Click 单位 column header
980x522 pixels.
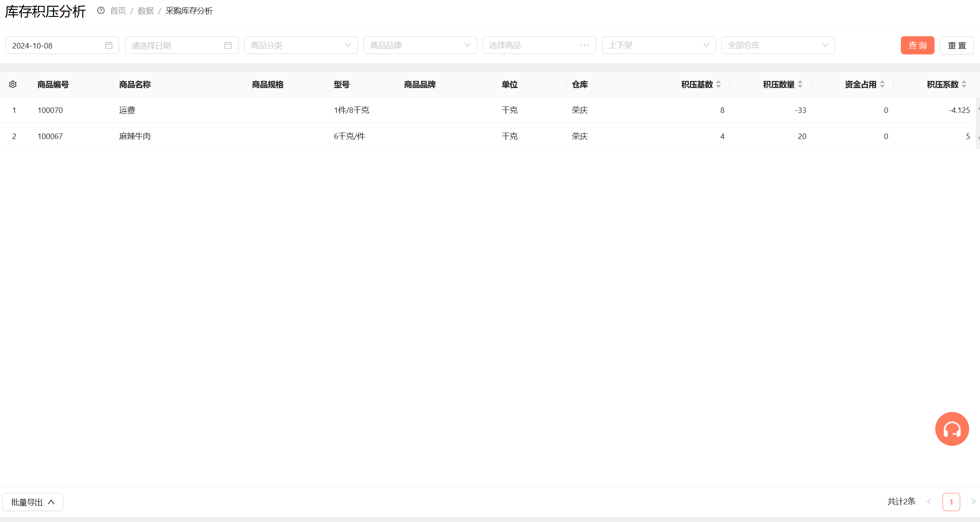click(510, 84)
